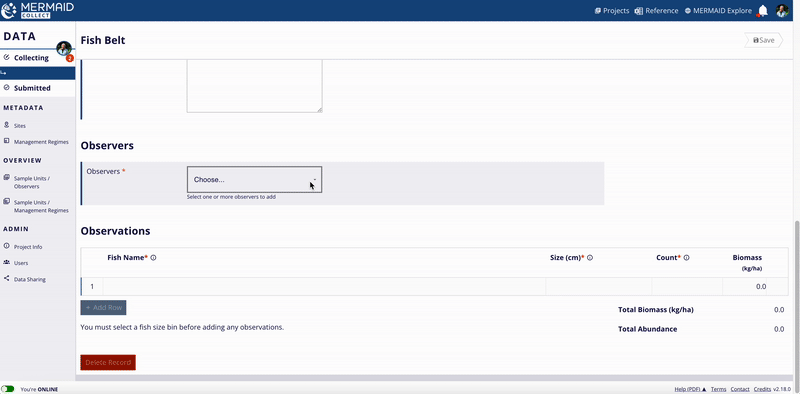Click the Delete Record button

(108, 362)
